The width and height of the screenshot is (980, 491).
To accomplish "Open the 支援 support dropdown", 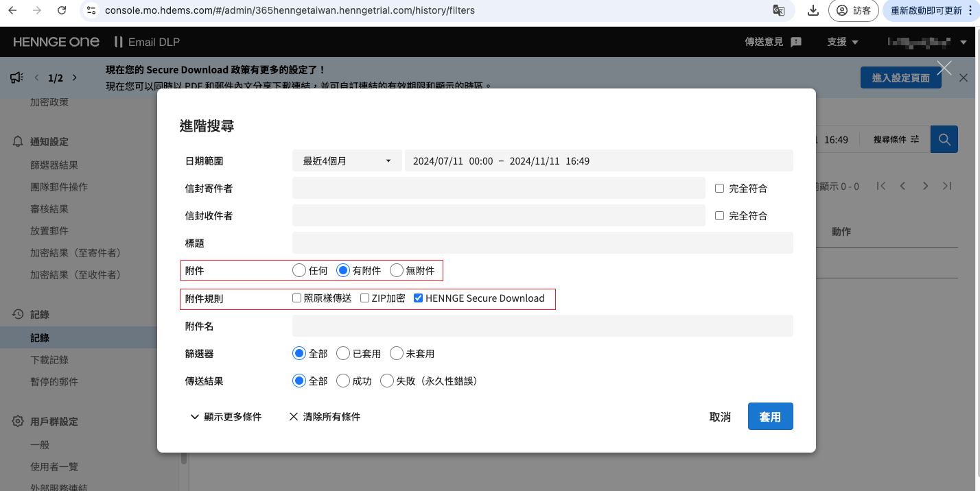I will tap(843, 42).
